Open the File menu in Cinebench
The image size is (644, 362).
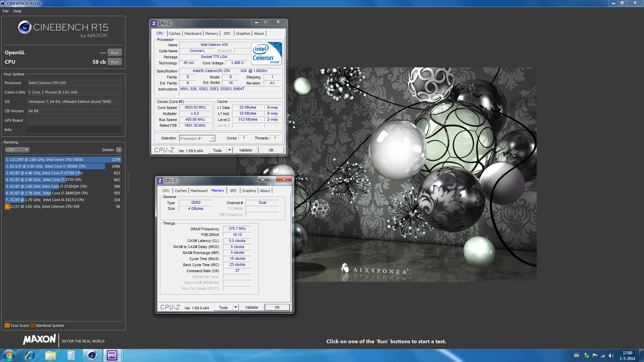[x=6, y=11]
